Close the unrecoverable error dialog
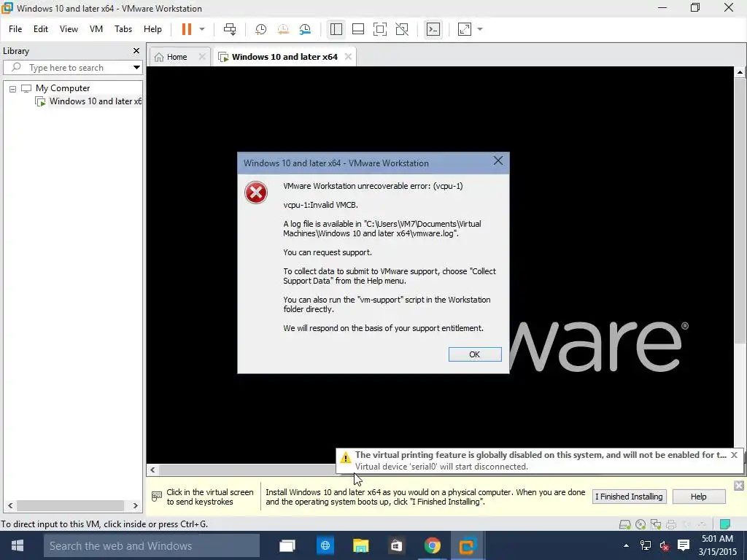The image size is (747, 560). coord(498,161)
